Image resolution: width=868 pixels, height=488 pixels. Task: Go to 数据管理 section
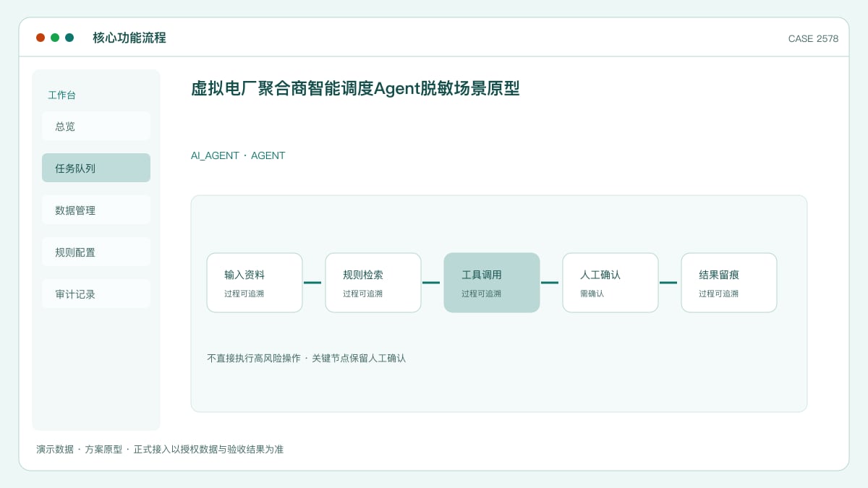(x=96, y=210)
